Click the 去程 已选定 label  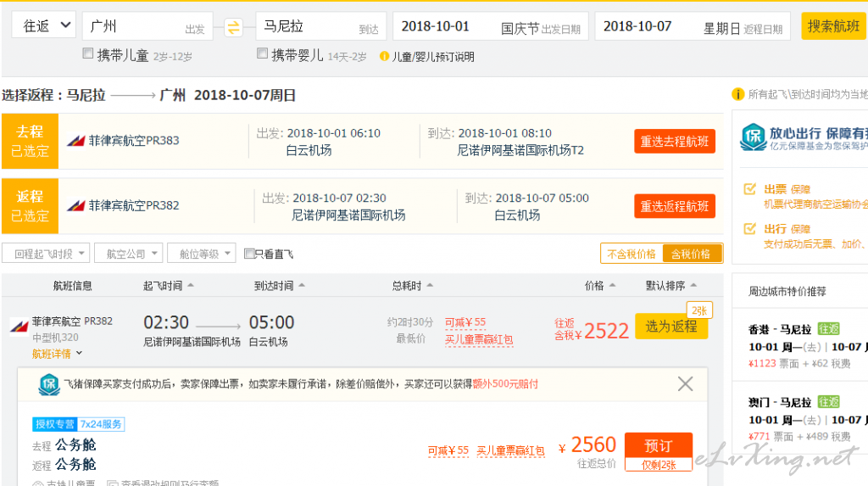[30, 141]
